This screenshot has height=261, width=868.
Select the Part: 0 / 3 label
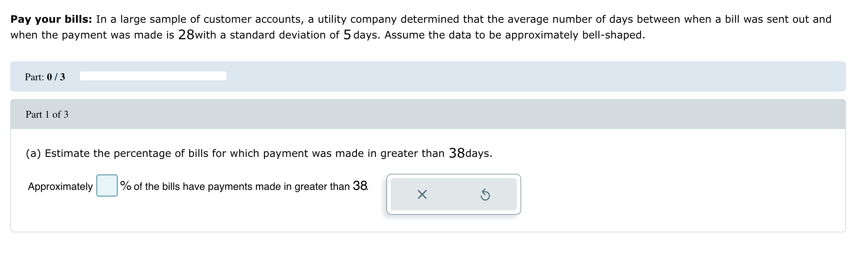[44, 77]
